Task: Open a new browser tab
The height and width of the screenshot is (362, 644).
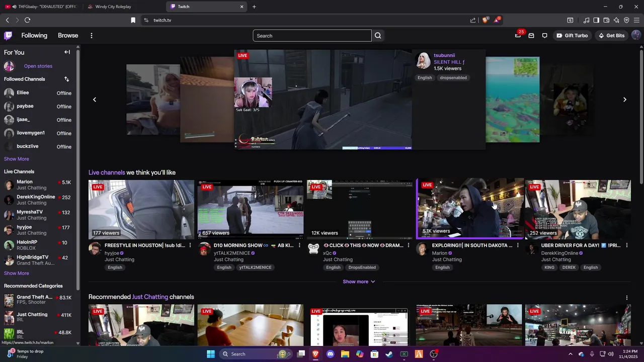Action: (254, 7)
